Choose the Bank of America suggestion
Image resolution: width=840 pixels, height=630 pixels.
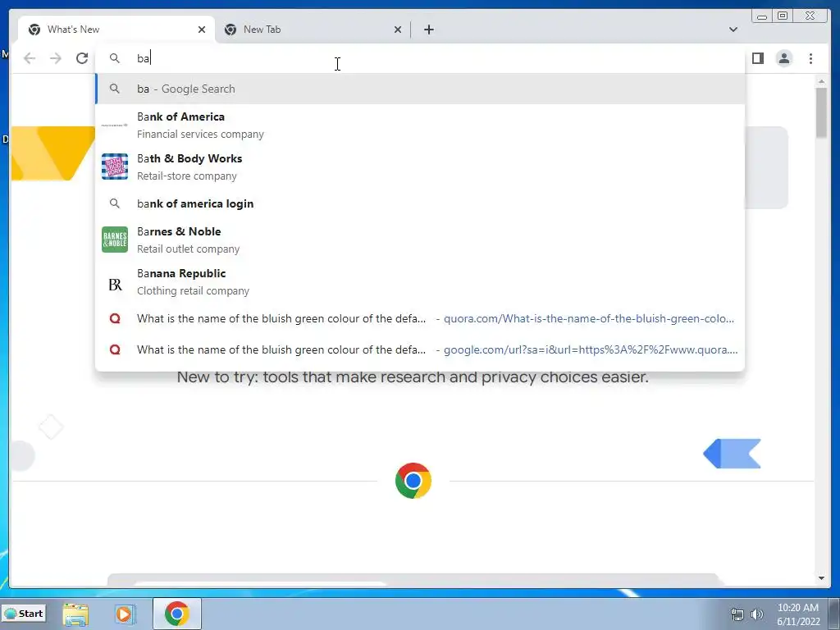[x=420, y=126]
